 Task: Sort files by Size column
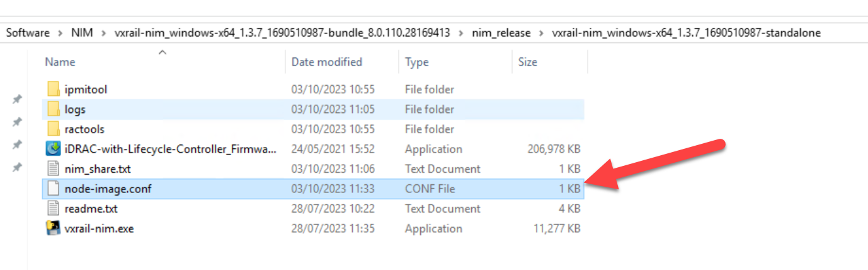(x=527, y=62)
